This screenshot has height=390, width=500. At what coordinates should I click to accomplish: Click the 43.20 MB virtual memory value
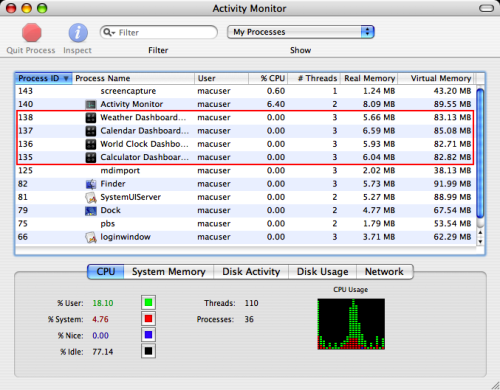[452, 91]
